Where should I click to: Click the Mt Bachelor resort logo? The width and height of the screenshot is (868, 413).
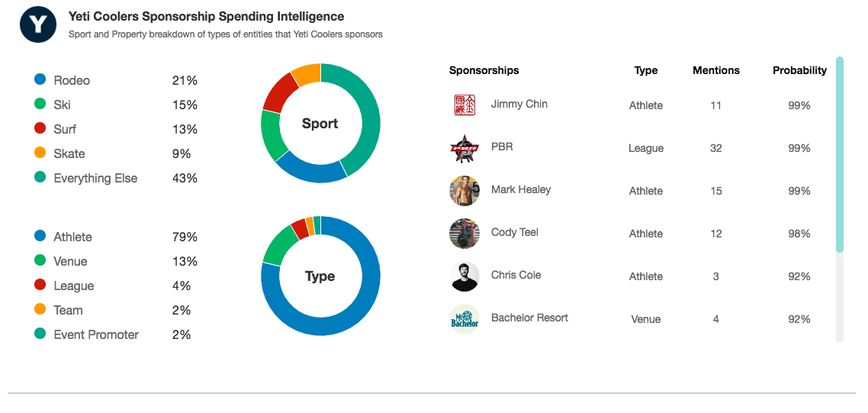click(x=465, y=319)
